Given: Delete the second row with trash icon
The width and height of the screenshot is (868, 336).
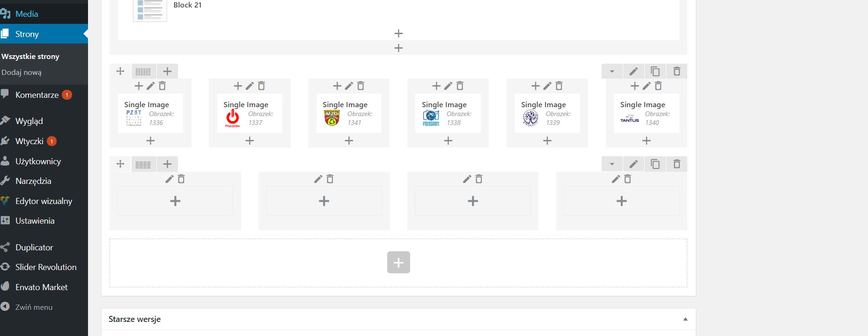Looking at the screenshot, I should coord(677,164).
